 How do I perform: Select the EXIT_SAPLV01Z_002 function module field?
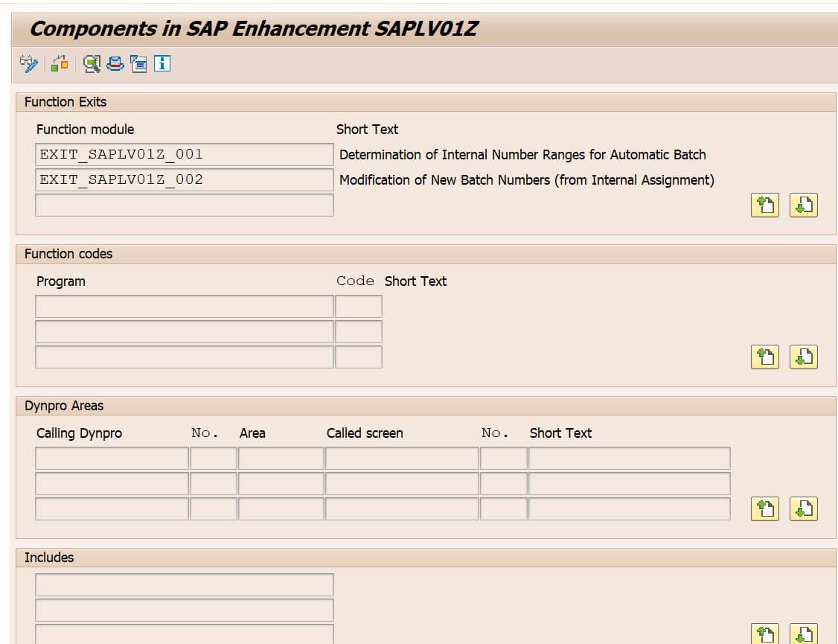184,179
